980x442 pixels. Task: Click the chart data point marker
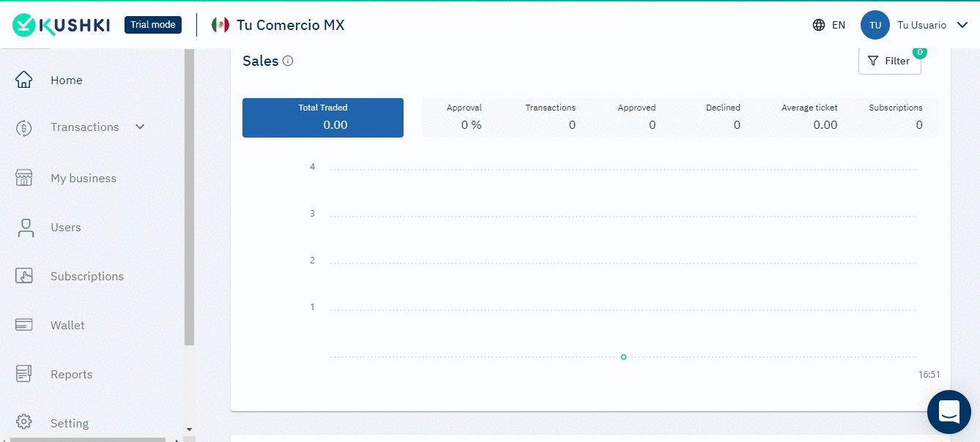pos(623,357)
